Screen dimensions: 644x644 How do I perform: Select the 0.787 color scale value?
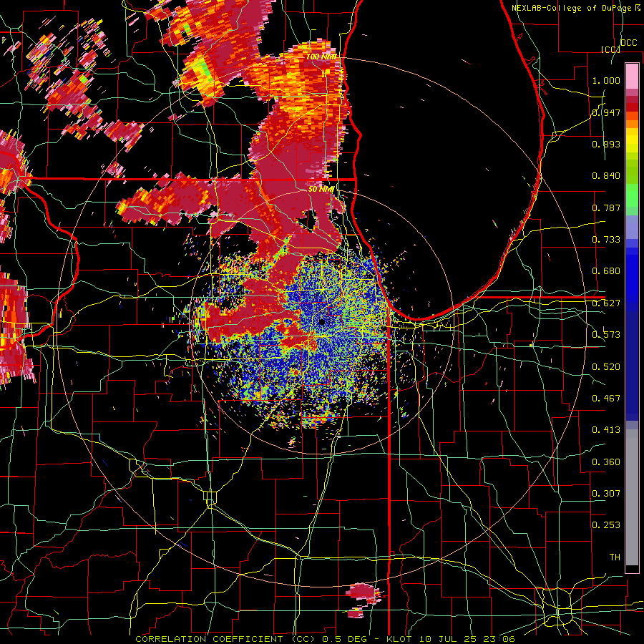click(606, 208)
